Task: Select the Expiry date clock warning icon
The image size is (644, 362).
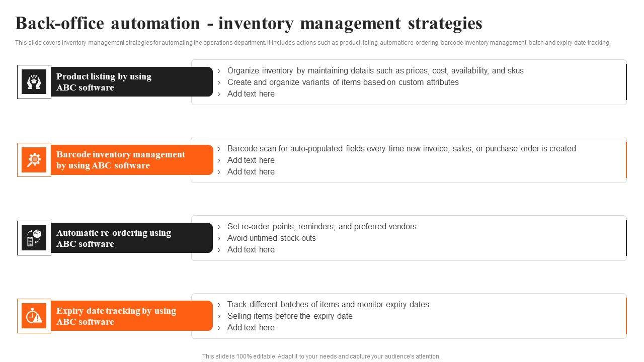Action: [x=34, y=316]
